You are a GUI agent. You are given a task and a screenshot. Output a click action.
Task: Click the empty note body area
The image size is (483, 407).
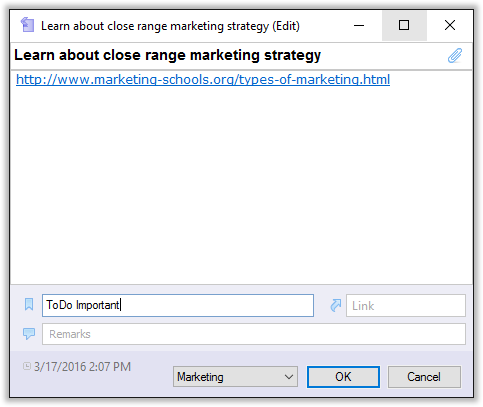point(241,183)
